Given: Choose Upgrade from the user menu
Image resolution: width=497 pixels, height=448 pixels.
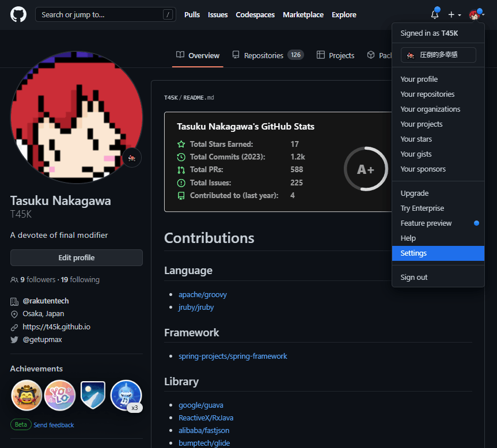Looking at the screenshot, I should (438, 193).
